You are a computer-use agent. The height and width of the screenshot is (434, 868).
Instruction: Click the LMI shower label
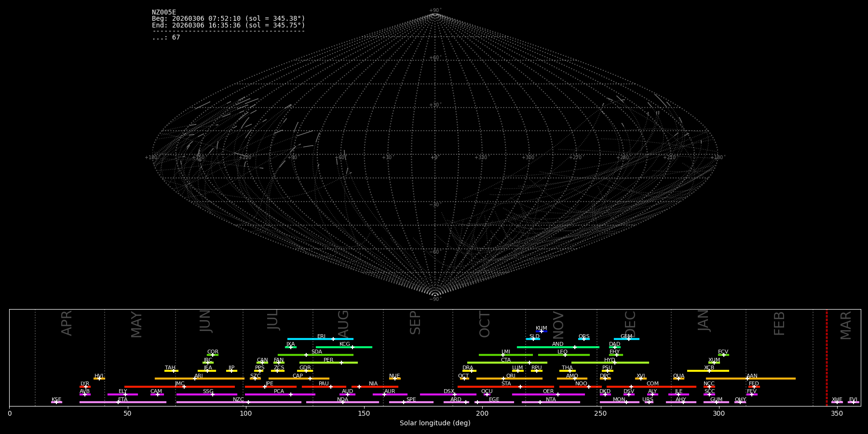click(506, 352)
